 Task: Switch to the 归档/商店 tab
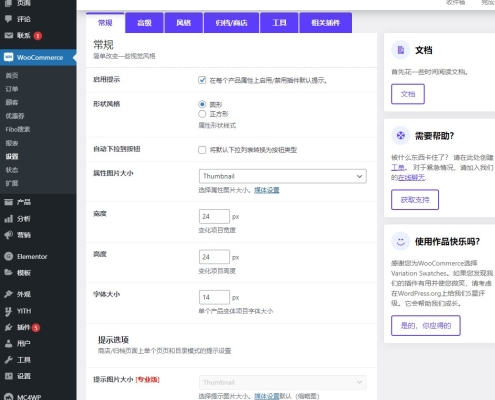(231, 23)
